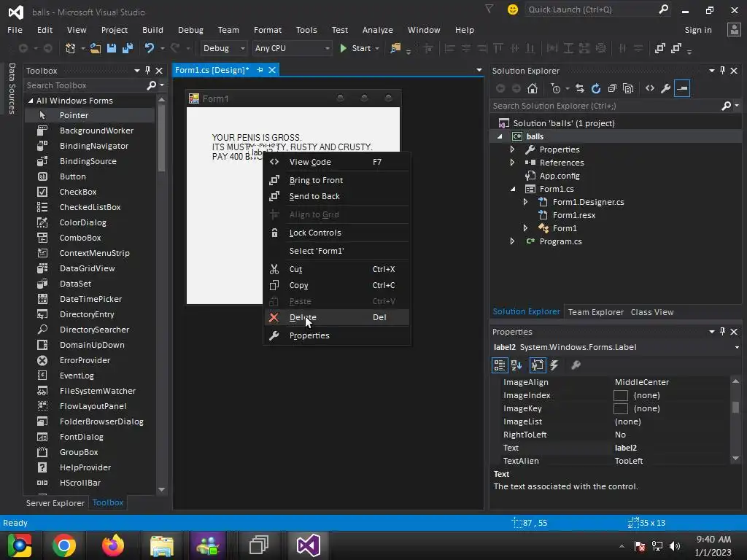Click the Toolbox scrollbar down arrow
This screenshot has height=560, width=747.
[x=161, y=489]
